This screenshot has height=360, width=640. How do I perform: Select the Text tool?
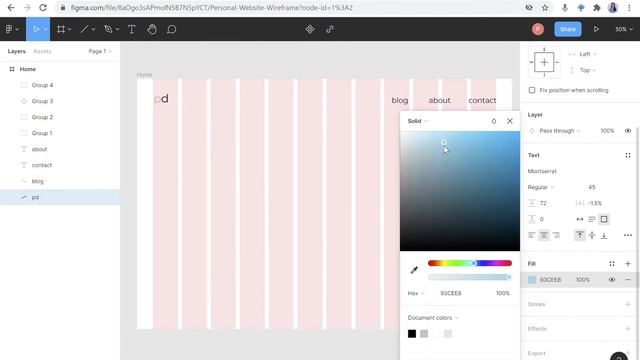(131, 29)
